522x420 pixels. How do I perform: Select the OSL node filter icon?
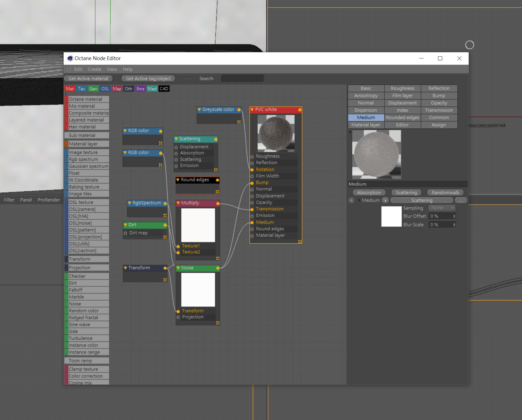click(x=105, y=89)
